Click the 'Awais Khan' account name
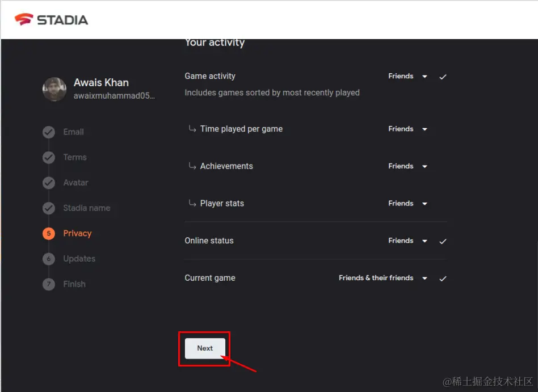 tap(101, 83)
